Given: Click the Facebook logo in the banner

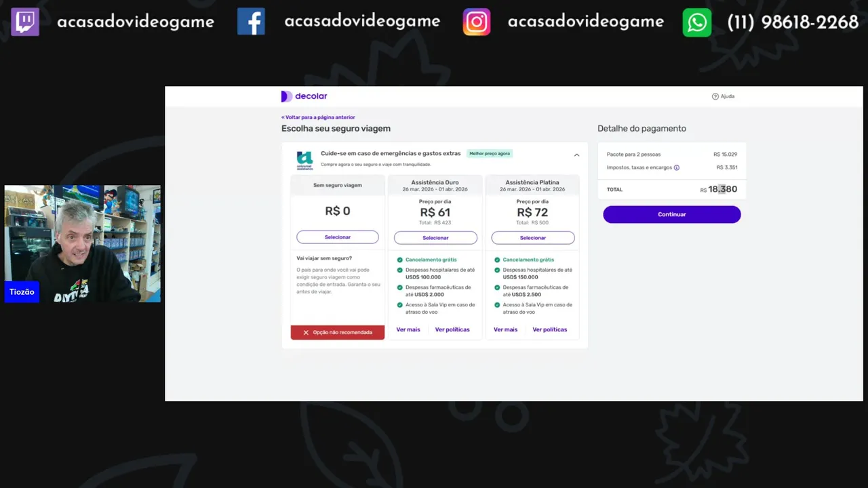Looking at the screenshot, I should [251, 22].
